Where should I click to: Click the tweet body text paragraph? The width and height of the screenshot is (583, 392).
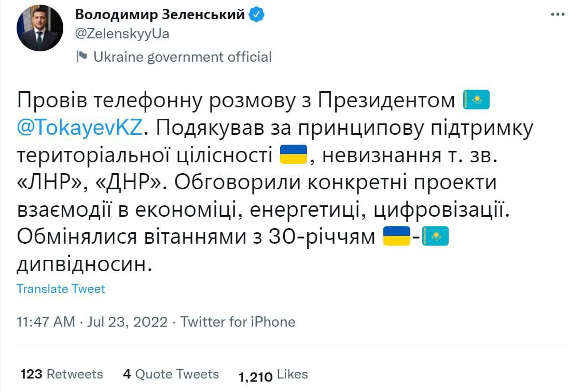259,181
